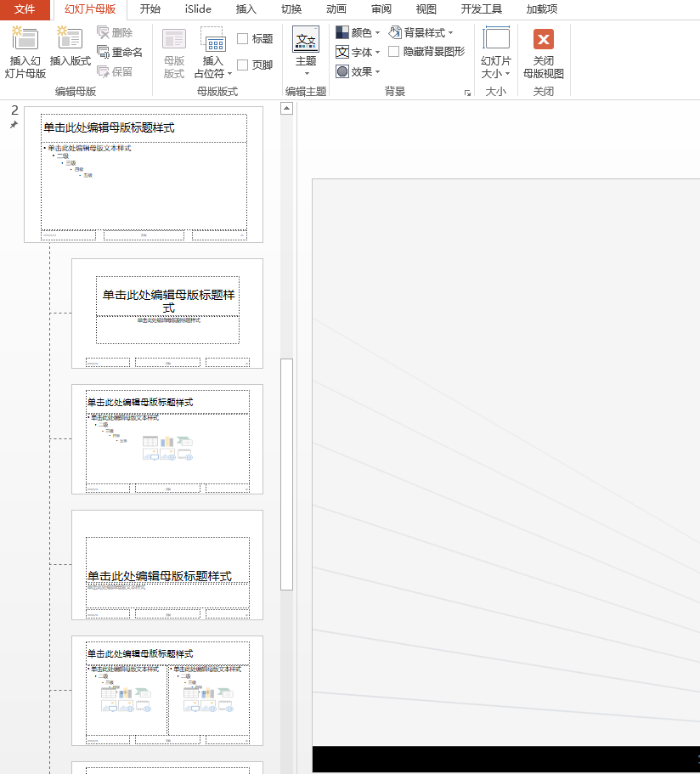Viewport: 700px width, 774px height.
Task: Switch to the Transitions (切换) tab
Action: [291, 9]
